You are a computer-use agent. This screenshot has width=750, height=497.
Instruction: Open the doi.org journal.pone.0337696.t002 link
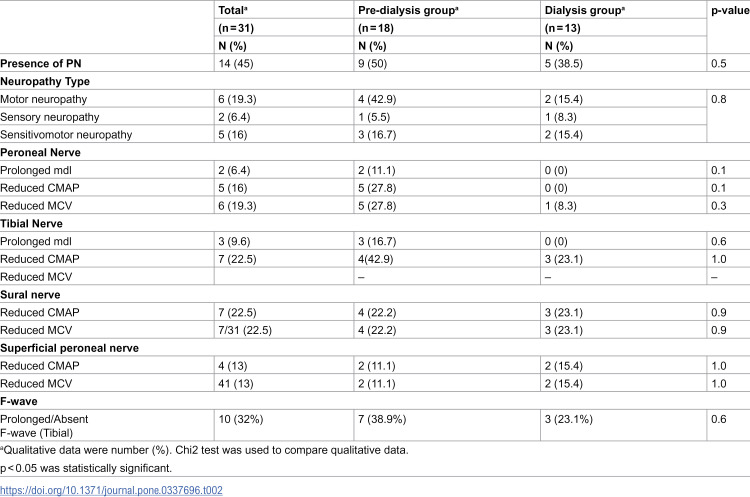(x=111, y=490)
